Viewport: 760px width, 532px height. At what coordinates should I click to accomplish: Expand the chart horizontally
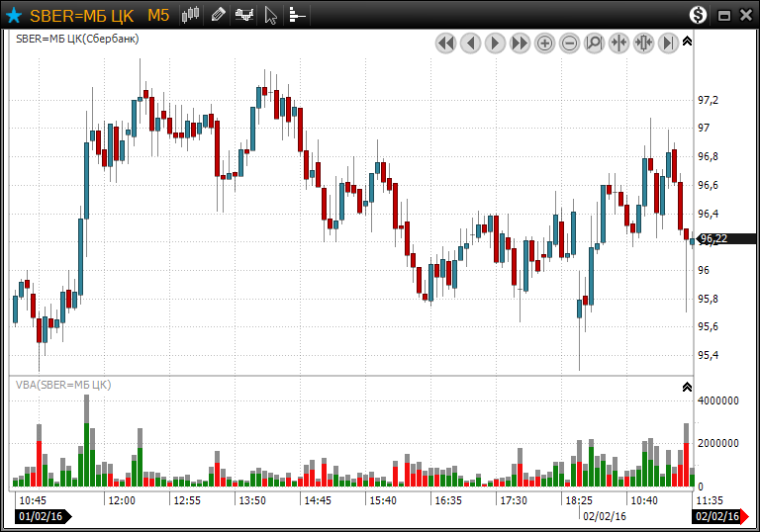click(x=643, y=43)
